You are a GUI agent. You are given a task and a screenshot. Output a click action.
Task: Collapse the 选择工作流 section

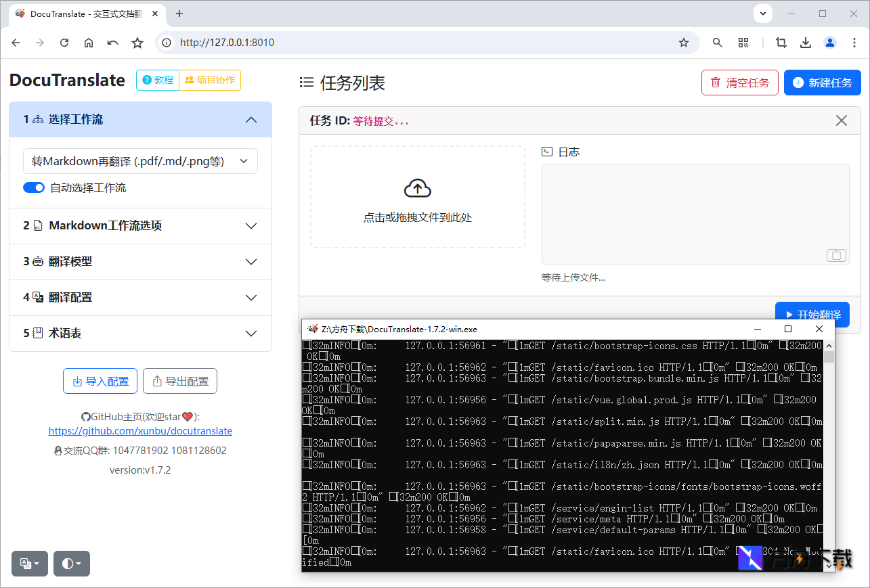[251, 119]
